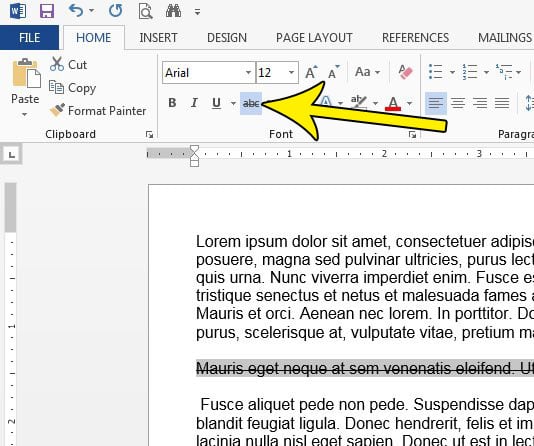This screenshot has height=446, width=534.
Task: Open Print Preview from the quick access toolbar
Action: coord(145,11)
